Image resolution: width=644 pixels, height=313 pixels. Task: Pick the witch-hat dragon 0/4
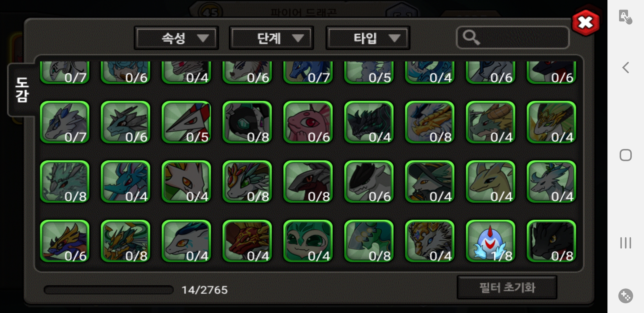pyautogui.click(x=430, y=182)
